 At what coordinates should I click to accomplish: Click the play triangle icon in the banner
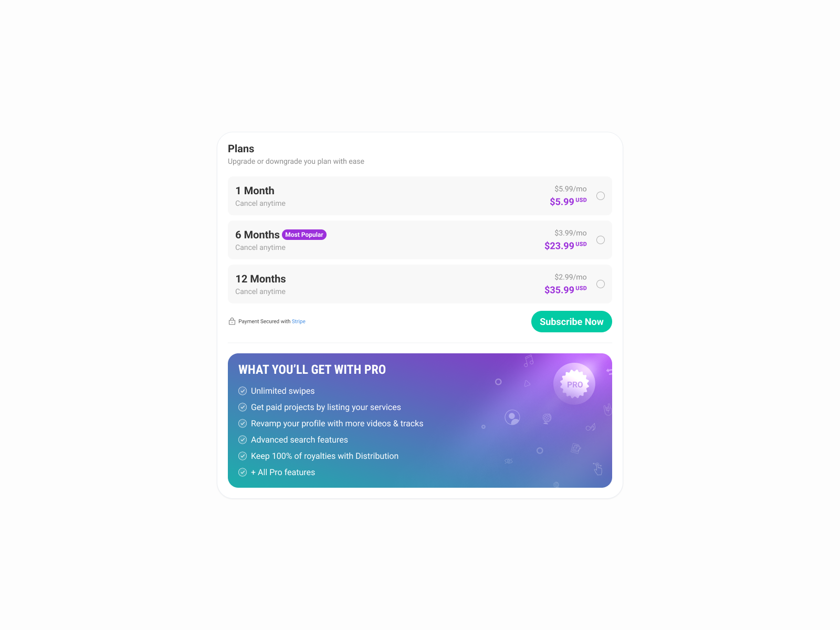click(527, 383)
